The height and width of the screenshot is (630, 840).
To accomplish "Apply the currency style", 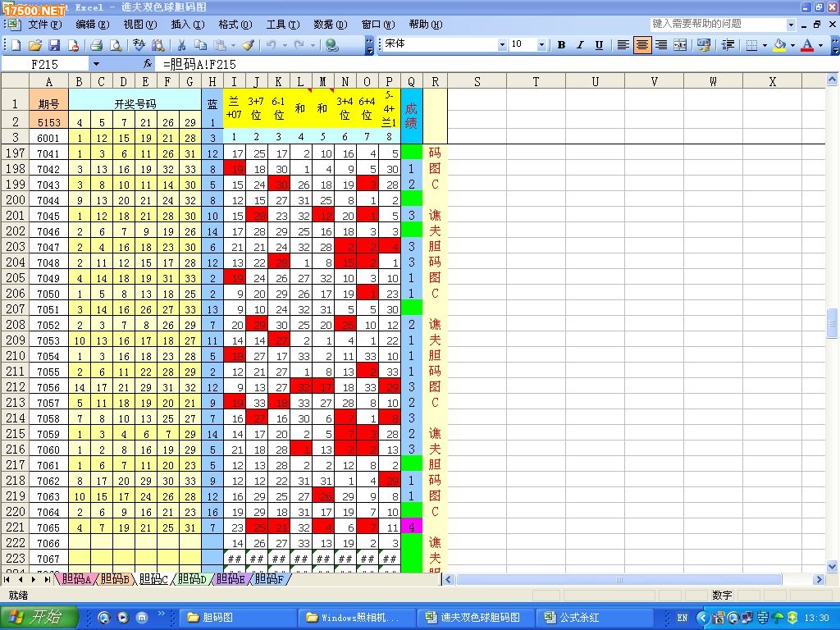I will tap(703, 45).
